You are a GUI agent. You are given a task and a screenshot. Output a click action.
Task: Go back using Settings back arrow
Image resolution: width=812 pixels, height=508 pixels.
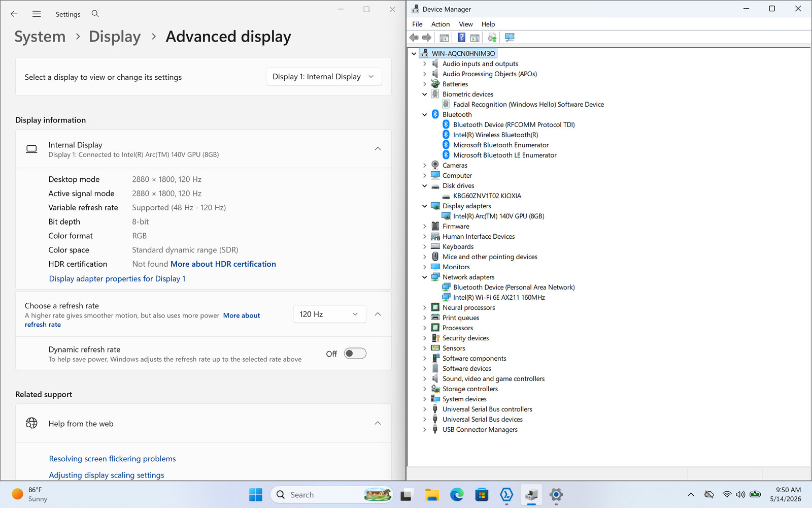(14, 14)
